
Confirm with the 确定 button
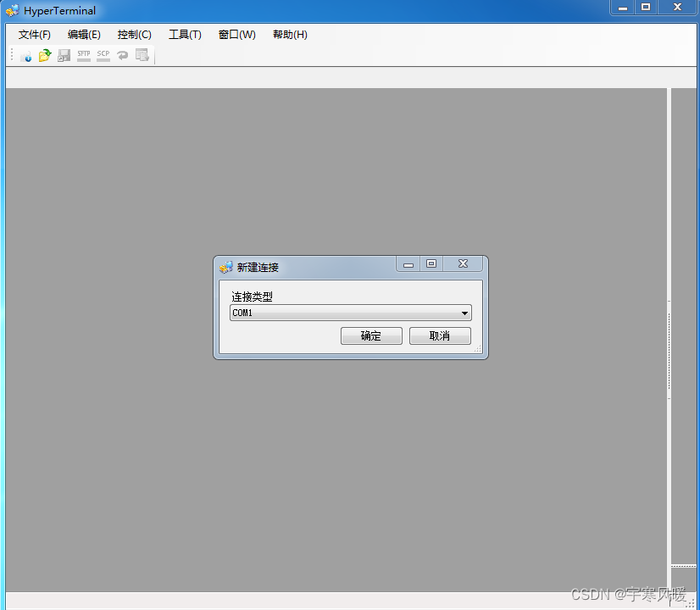371,336
